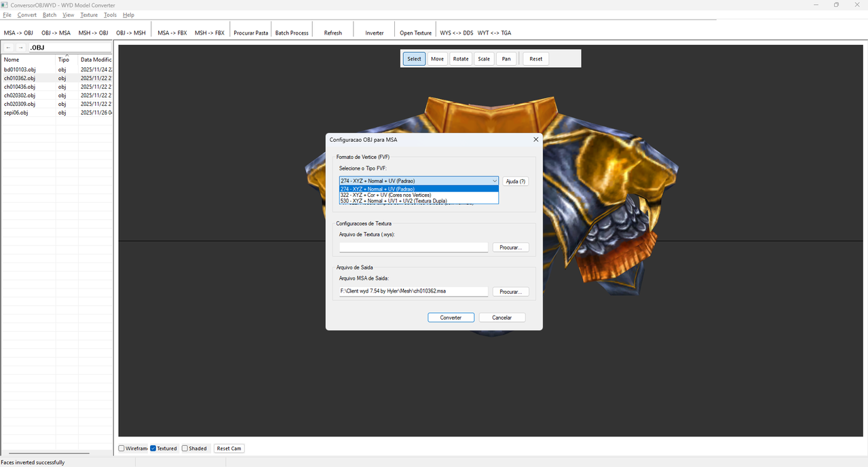Click the MSA output file path field
This screenshot has height=467, width=868.
click(x=413, y=291)
